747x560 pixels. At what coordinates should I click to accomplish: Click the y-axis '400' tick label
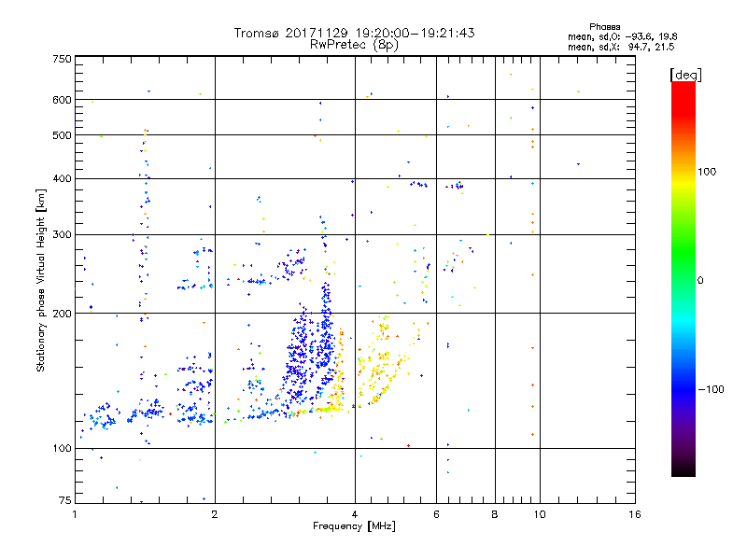pyautogui.click(x=62, y=178)
